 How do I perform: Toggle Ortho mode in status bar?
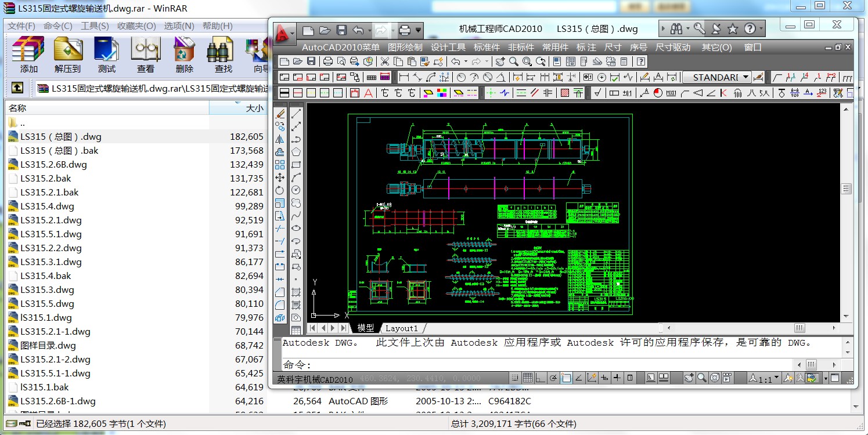point(540,378)
